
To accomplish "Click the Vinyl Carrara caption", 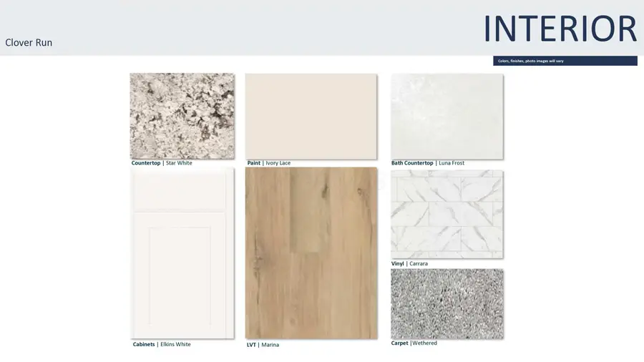I will click(409, 263).
